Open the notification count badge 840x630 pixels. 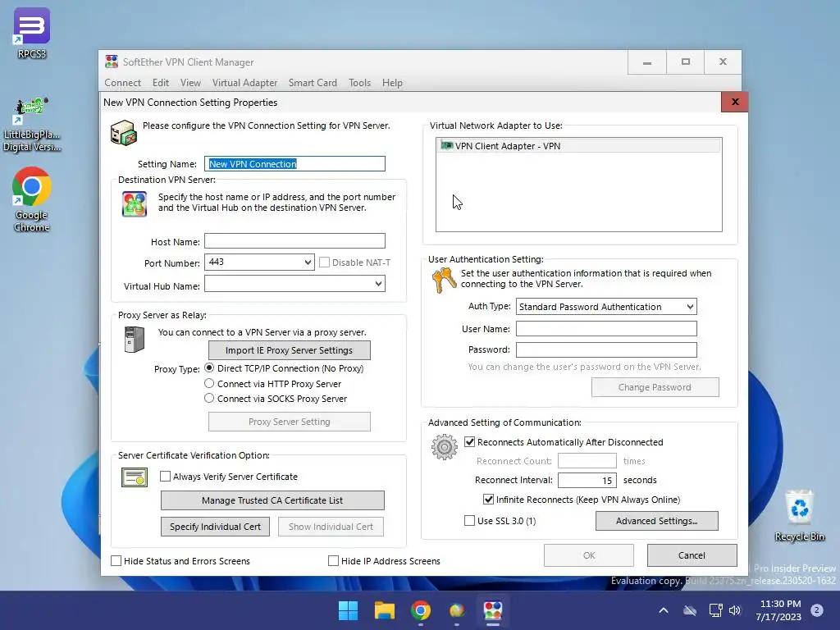817,609
